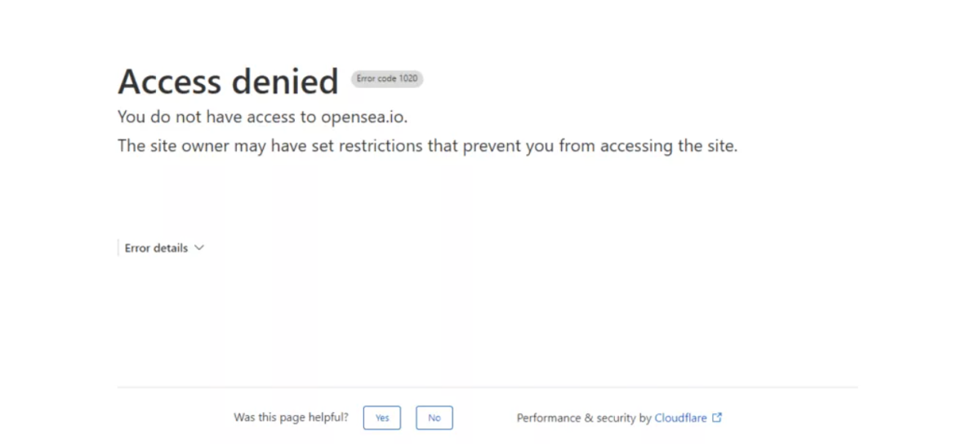The image size is (980, 444).
Task: Click the 'Was this page helpful?' text
Action: click(x=291, y=418)
